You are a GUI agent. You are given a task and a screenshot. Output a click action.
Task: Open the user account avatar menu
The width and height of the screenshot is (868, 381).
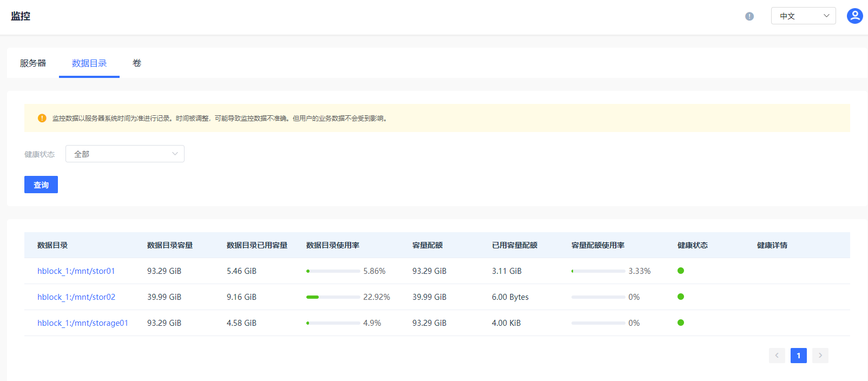point(854,16)
